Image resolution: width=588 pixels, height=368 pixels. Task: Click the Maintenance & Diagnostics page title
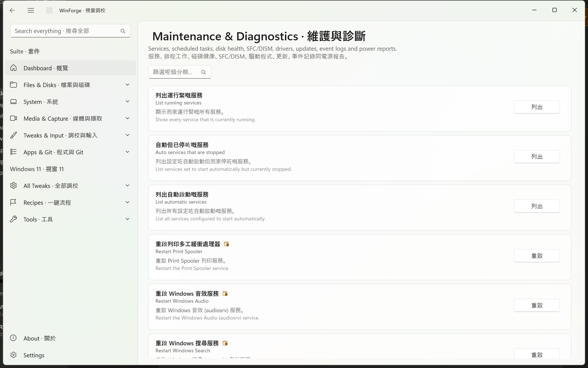tap(259, 36)
